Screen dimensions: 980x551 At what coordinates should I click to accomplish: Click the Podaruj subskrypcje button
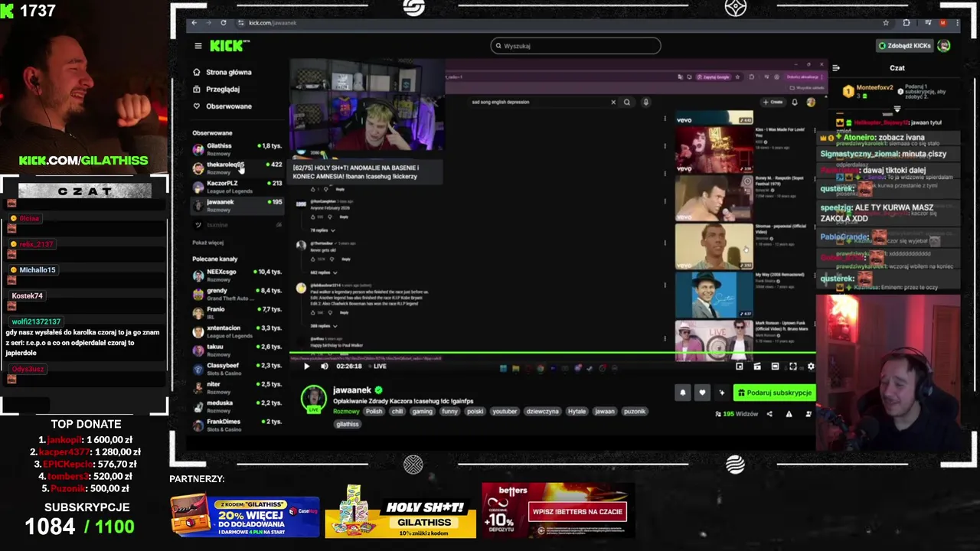774,393
